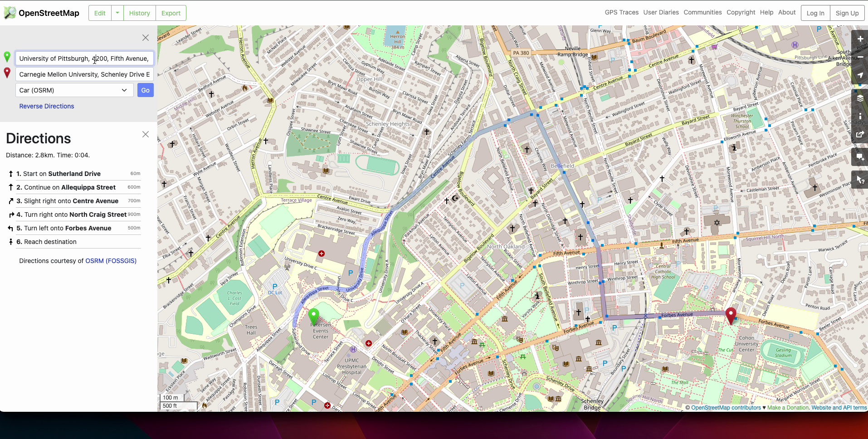Image resolution: width=868 pixels, height=439 pixels.
Task: Open the OSRM (FOSSGIS) credit link
Action: (111, 261)
